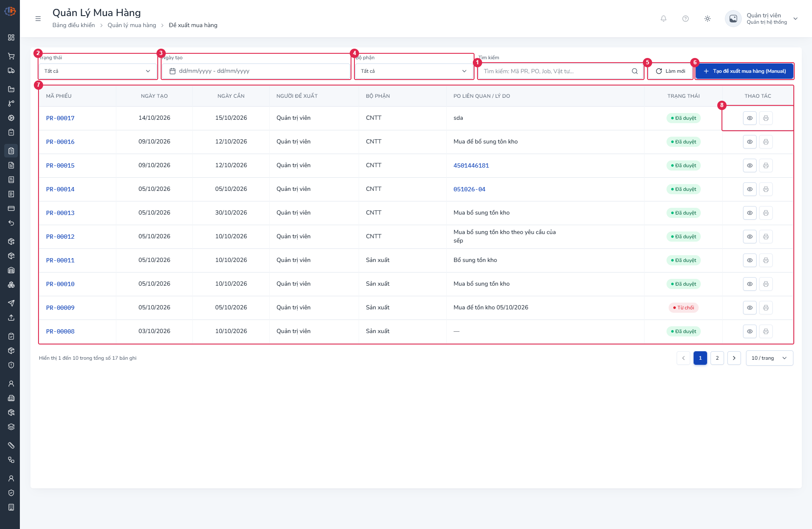Open the credit card sidebar icon

(11, 208)
